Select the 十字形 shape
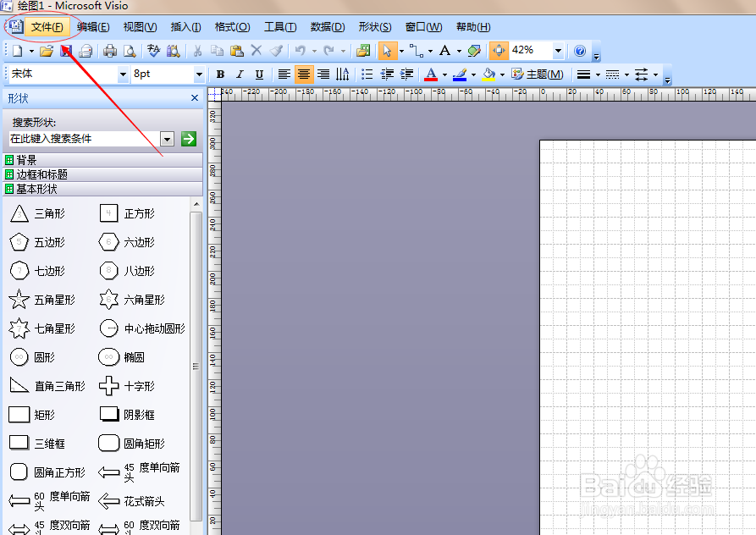The height and width of the screenshot is (535, 756). (127, 386)
